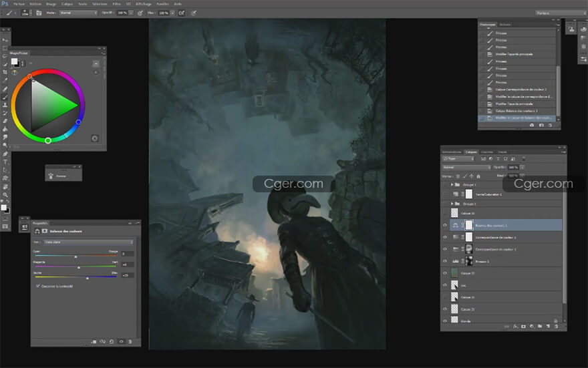Enable airbrush mode in options bar
This screenshot has height=368, width=588.
click(x=182, y=13)
